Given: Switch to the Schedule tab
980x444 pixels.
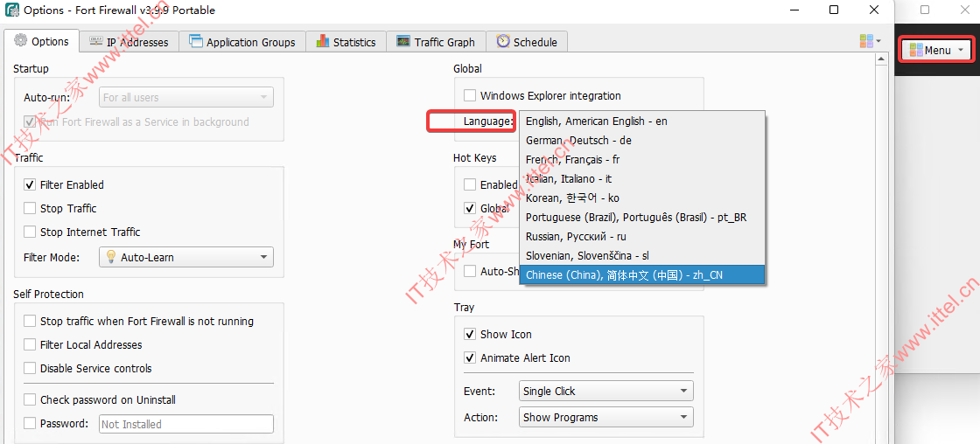Looking at the screenshot, I should click(526, 42).
